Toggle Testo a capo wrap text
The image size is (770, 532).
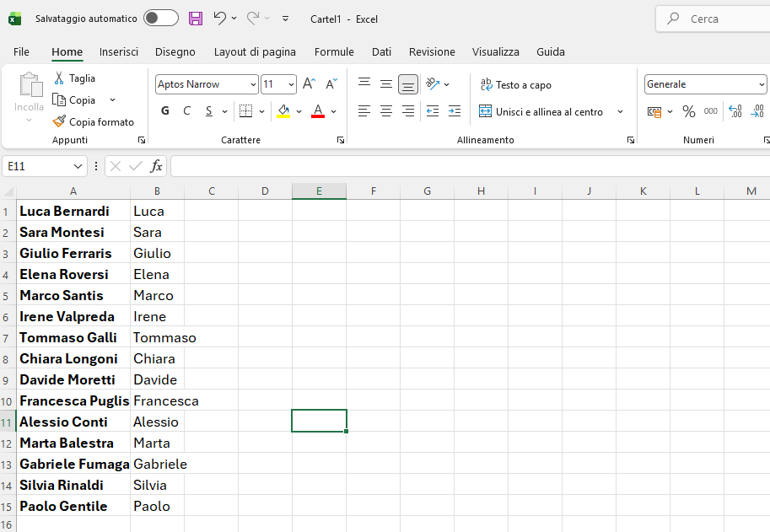click(x=515, y=84)
